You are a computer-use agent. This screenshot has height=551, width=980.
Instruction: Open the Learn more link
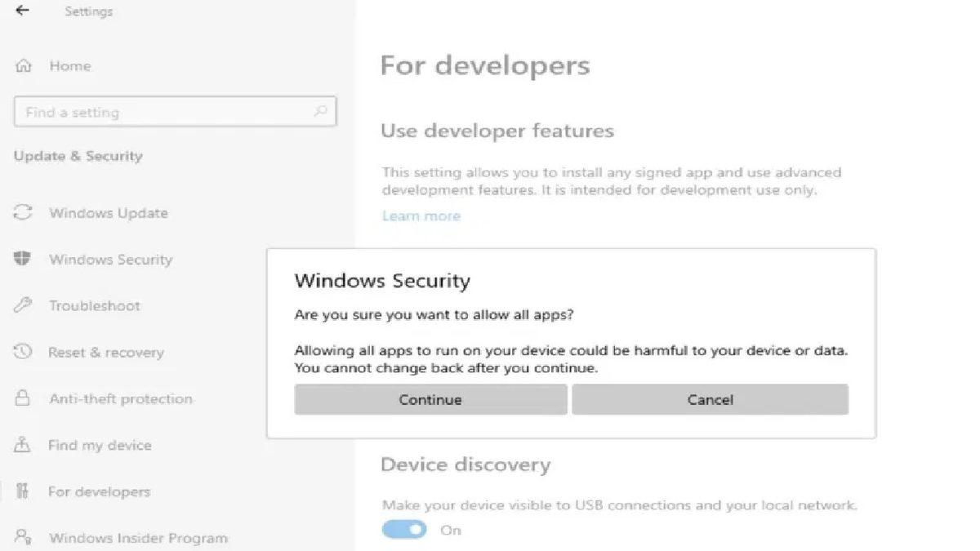pos(421,216)
